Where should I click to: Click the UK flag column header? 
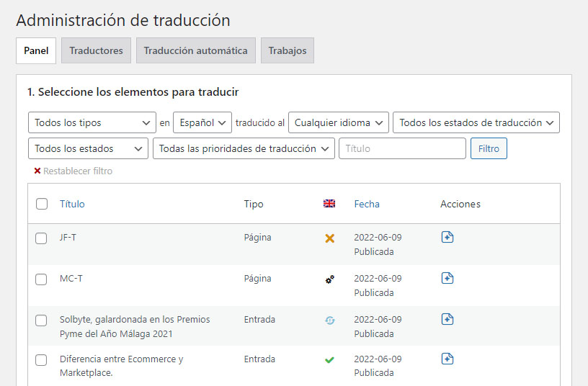329,204
